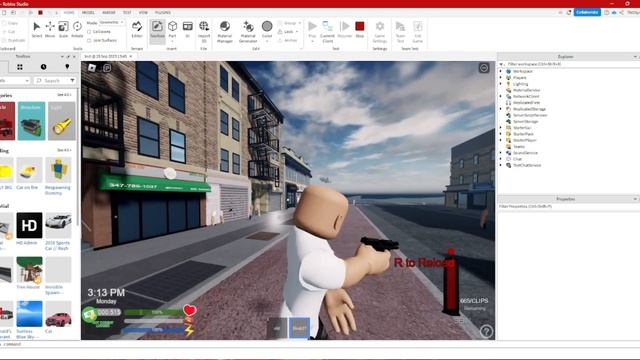This screenshot has height=360, width=640.
Task: Open the Toolbox grid inventory tab
Action: point(20,67)
